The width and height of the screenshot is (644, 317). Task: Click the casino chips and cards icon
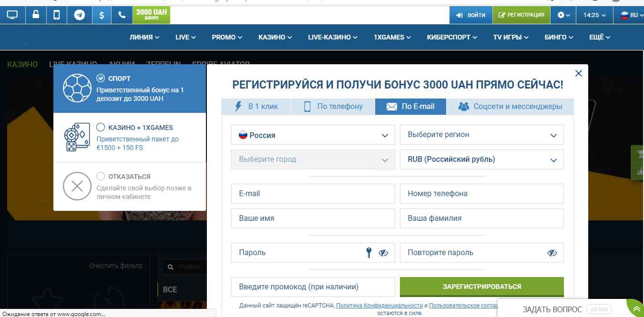(x=77, y=138)
